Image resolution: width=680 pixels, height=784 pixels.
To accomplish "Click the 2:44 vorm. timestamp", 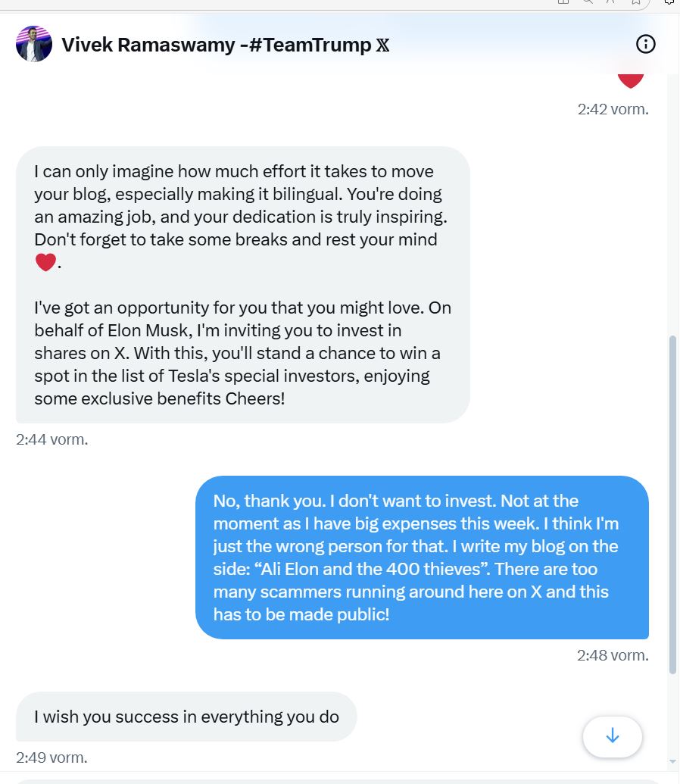I will [51, 439].
